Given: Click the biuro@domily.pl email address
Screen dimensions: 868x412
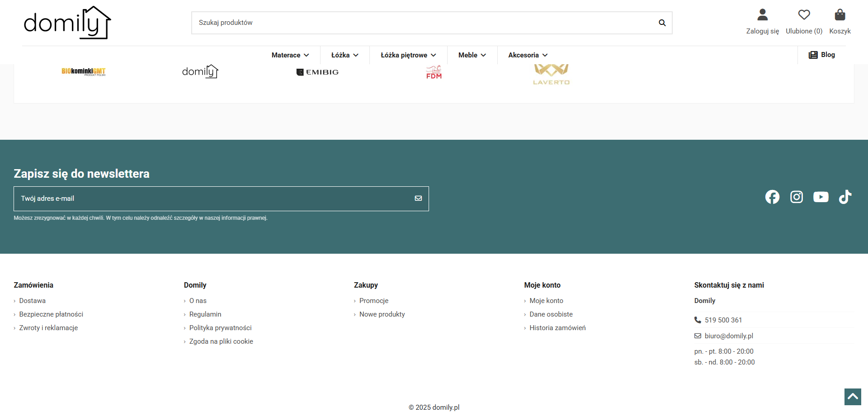Looking at the screenshot, I should click(x=729, y=336).
